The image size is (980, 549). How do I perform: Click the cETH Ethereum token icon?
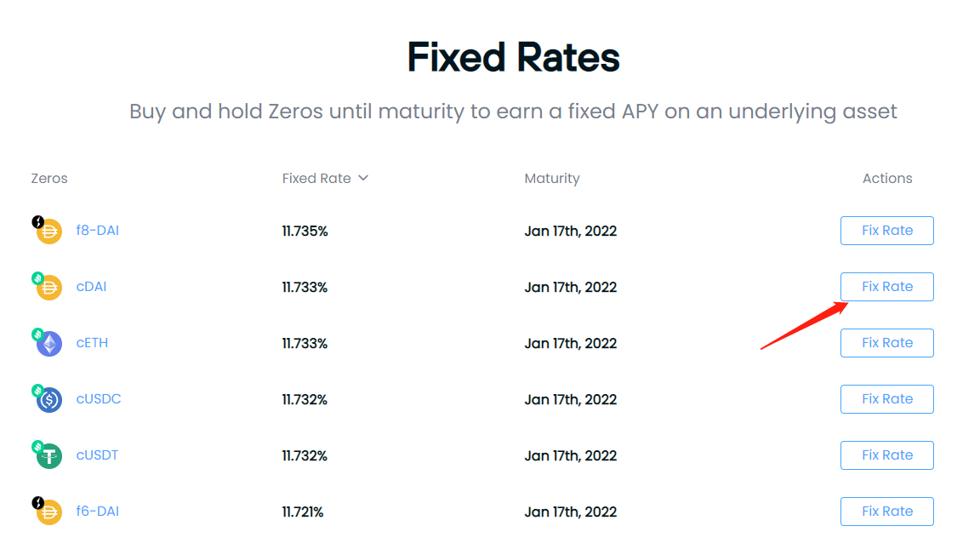tap(48, 343)
